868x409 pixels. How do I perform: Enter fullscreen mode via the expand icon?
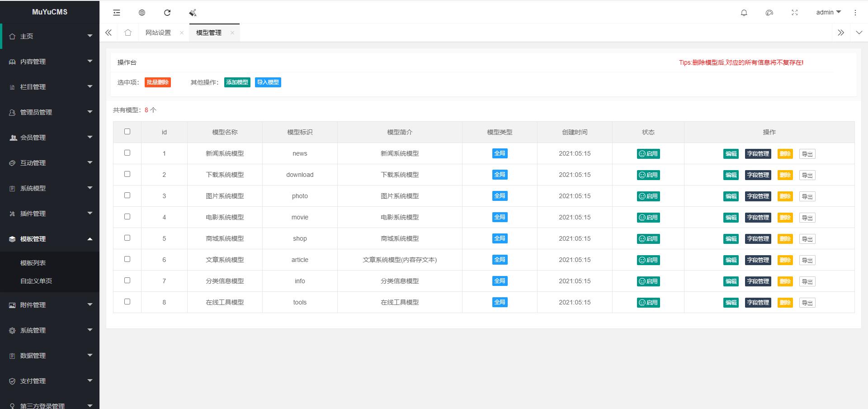click(795, 13)
